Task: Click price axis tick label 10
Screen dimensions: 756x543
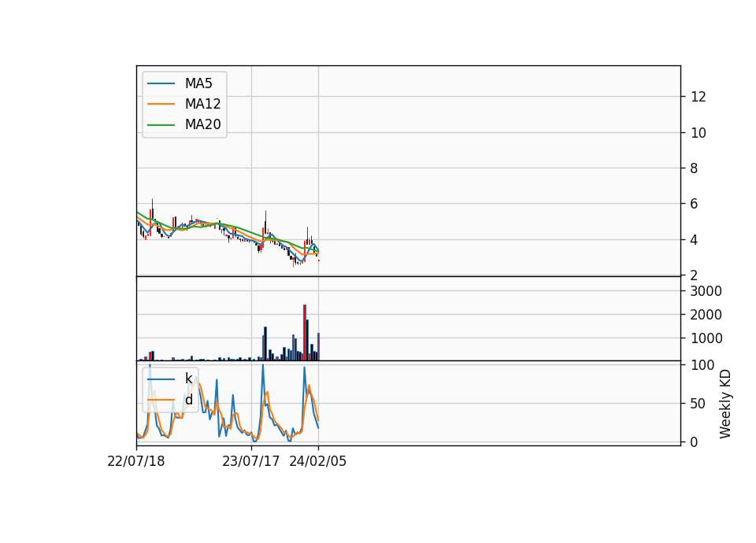Action: [699, 133]
